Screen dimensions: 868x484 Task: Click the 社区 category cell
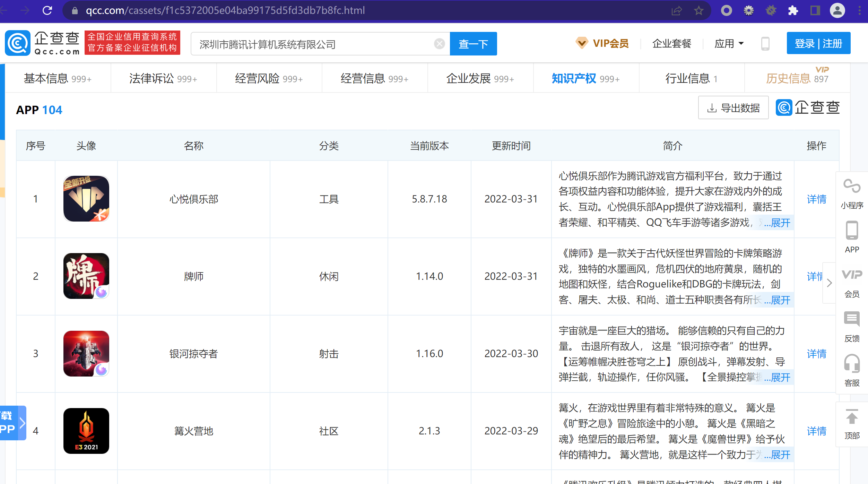point(329,431)
